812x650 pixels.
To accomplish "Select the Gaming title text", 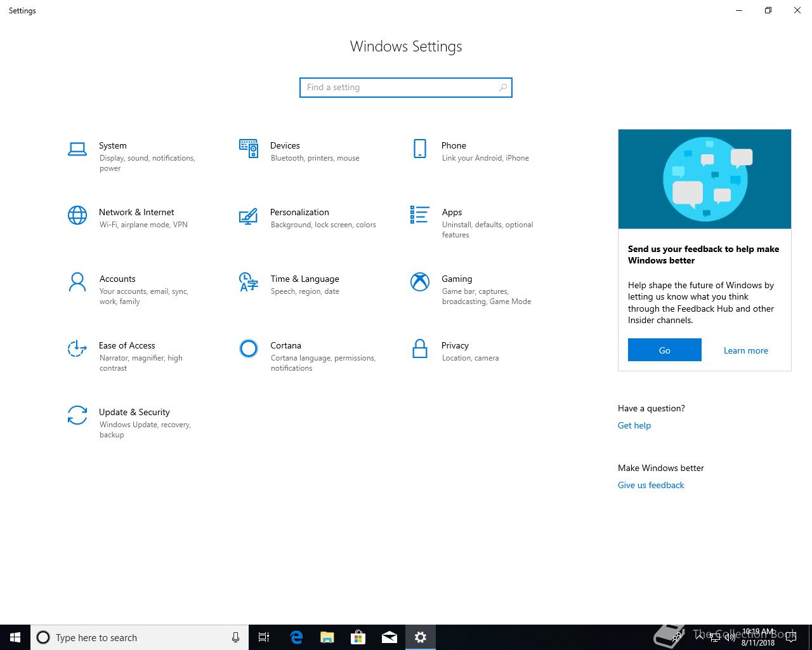I will pyautogui.click(x=457, y=279).
